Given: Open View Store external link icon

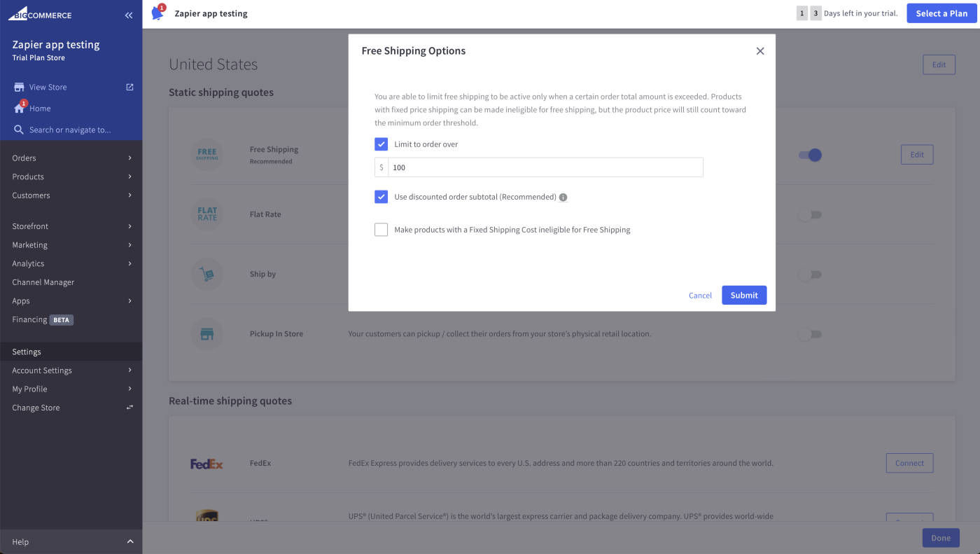Looking at the screenshot, I should click(129, 87).
